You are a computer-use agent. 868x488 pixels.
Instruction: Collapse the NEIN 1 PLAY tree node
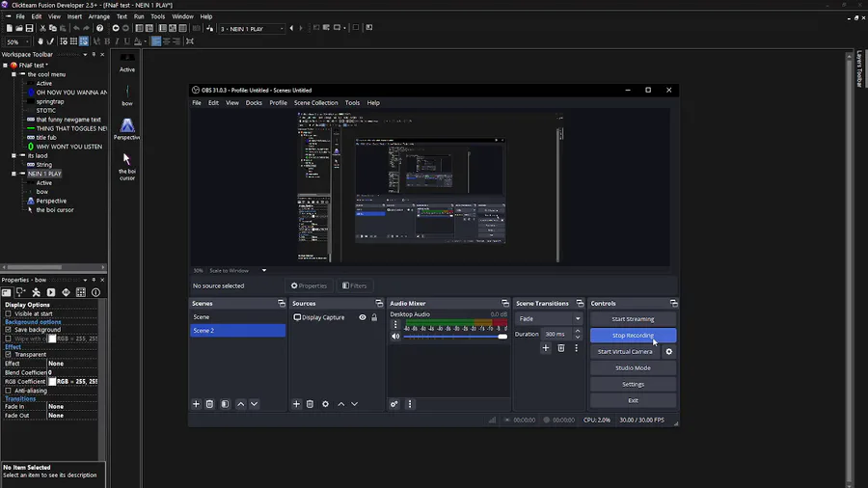(x=14, y=174)
